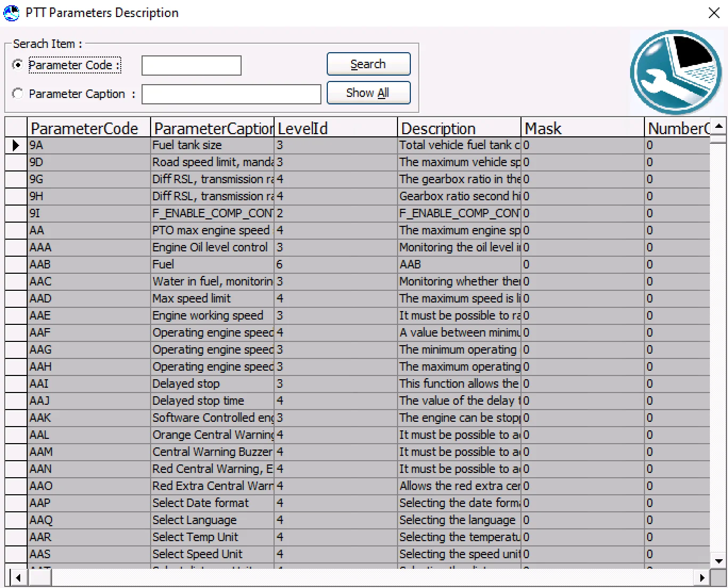728x588 pixels.
Task: Click the Parameter Code input field
Action: [191, 65]
